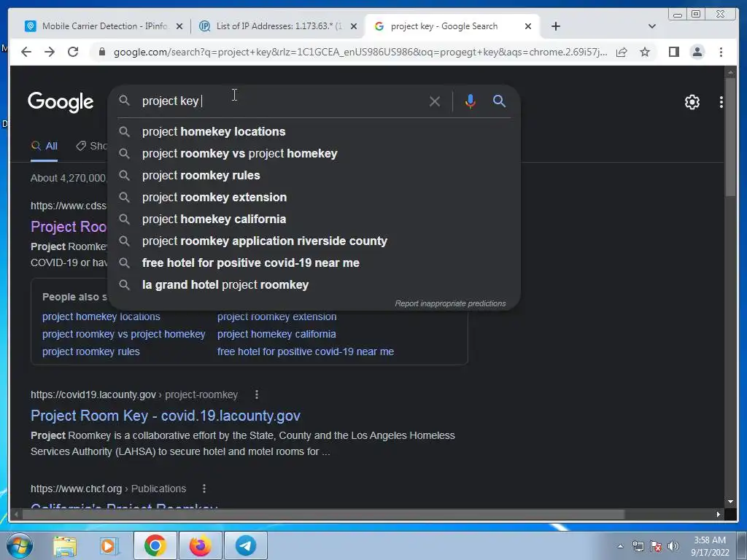
Task: Click Report inappropriate predictions
Action: (450, 303)
